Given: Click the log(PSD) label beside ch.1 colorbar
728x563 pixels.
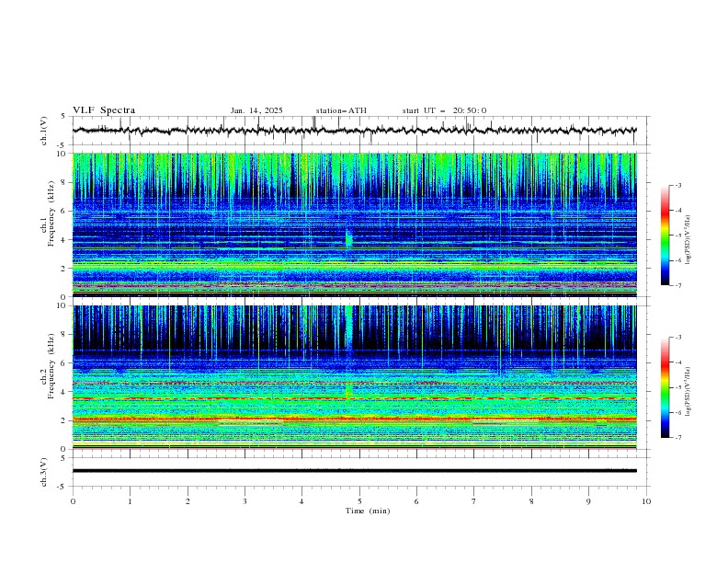Looking at the screenshot, I should point(688,240).
